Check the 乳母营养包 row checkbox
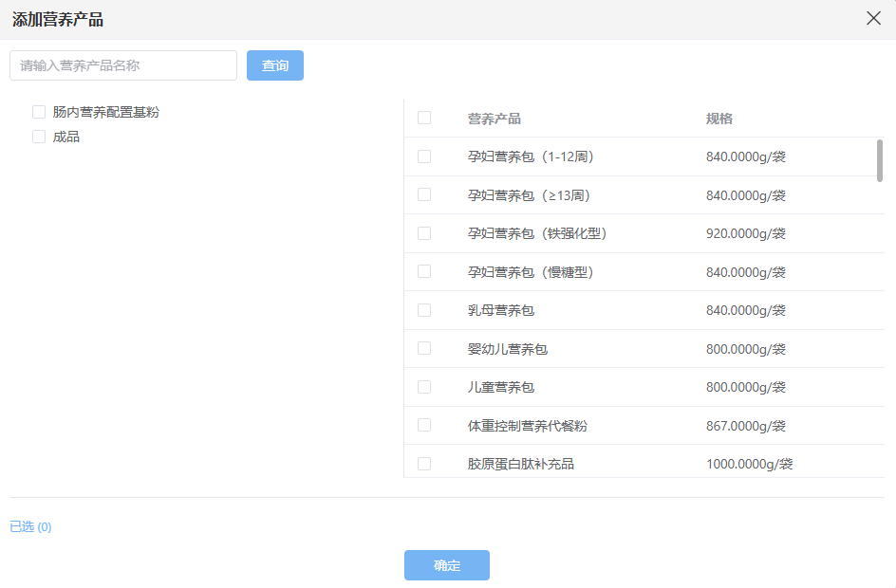Image resolution: width=896 pixels, height=588 pixels. click(x=424, y=310)
